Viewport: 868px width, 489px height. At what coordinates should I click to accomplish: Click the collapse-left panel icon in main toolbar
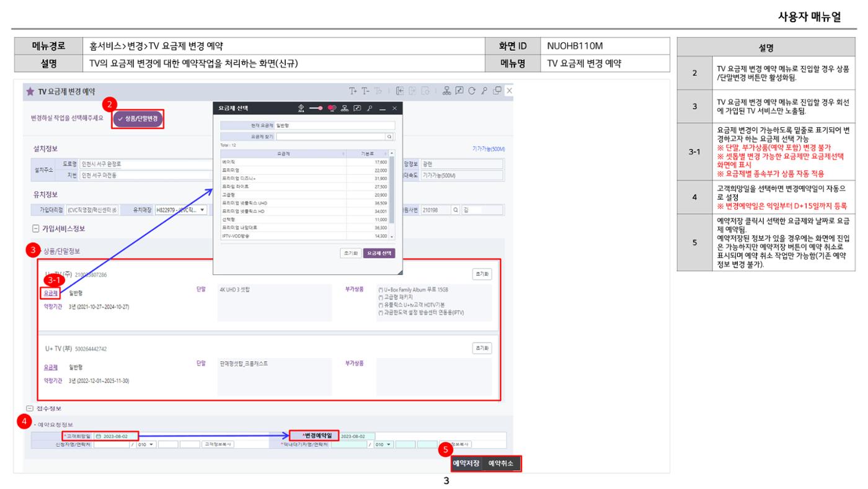pyautogui.click(x=400, y=91)
